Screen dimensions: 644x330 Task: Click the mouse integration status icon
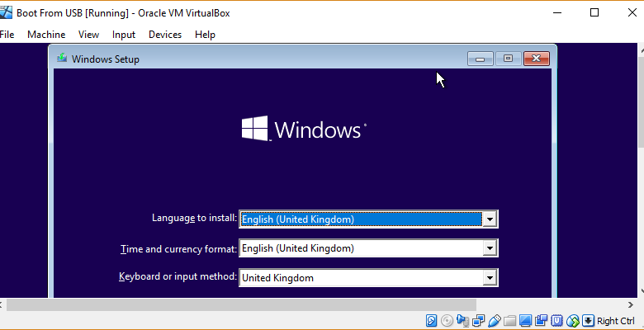coord(572,321)
